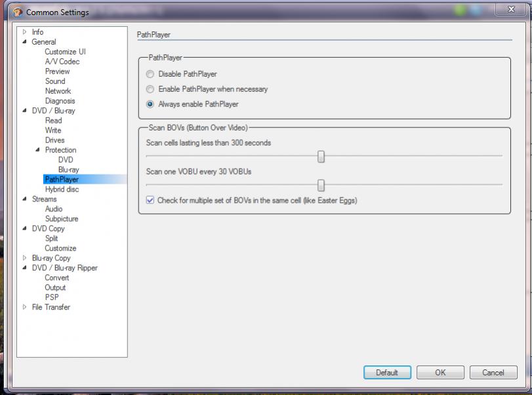Toggle Check for multiple set of BOVs checkbox
532x395 pixels.
pos(150,200)
